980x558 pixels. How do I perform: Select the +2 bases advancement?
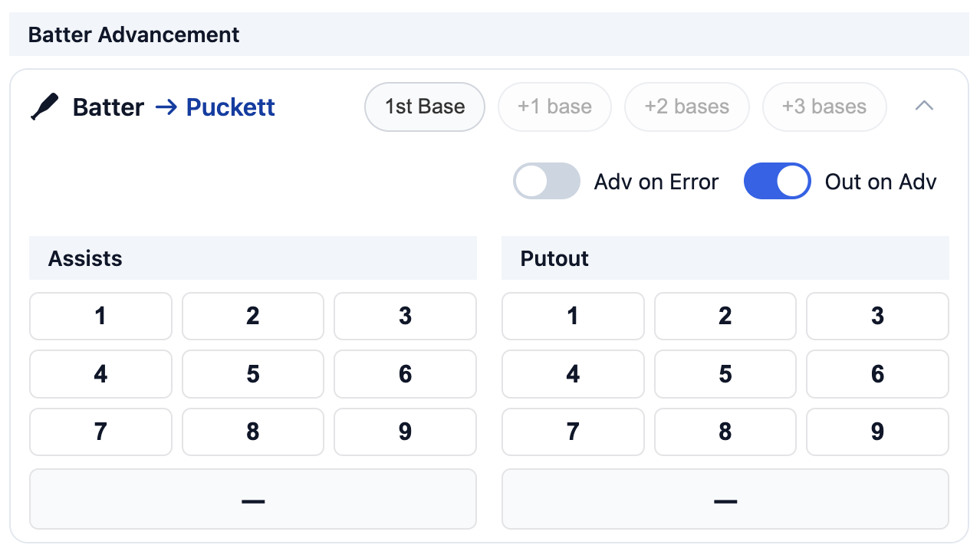pos(686,107)
